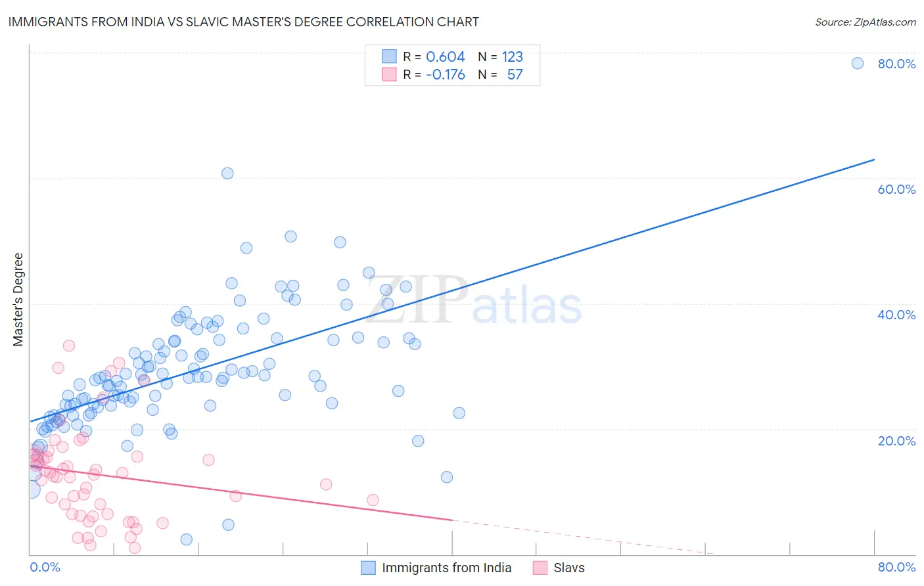Image resolution: width=924 pixels, height=586 pixels.
Task: Click the -0.176 correlation value
Action: [445, 74]
